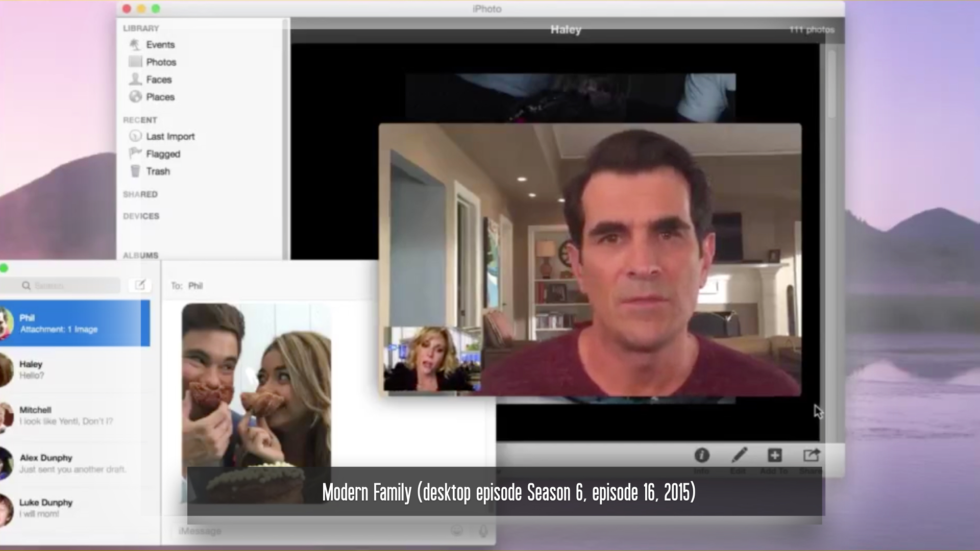Click the Info toolbar icon
980x551 pixels.
[702, 455]
